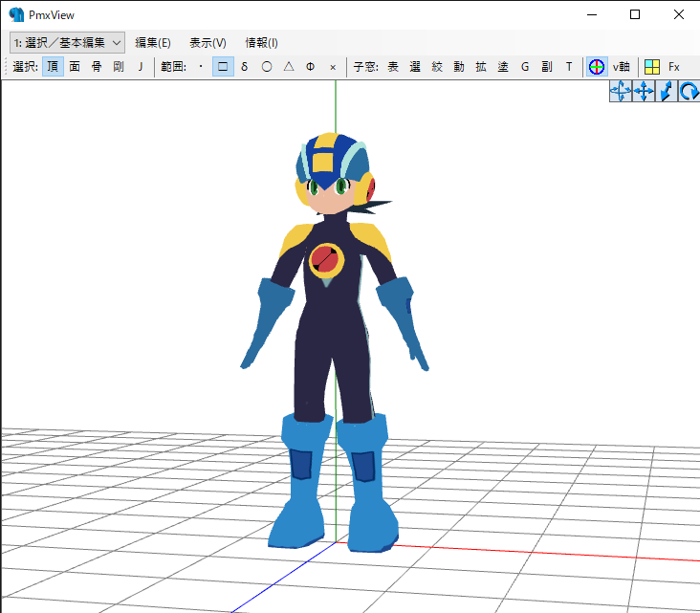Open the 情報(I) menu
Screen dimensions: 700x613
pyautogui.click(x=261, y=43)
